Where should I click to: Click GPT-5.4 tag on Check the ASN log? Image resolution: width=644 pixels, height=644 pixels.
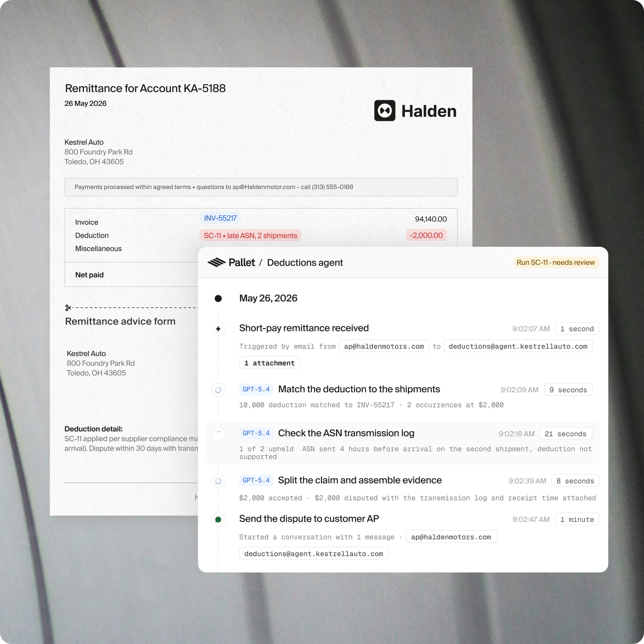point(256,433)
